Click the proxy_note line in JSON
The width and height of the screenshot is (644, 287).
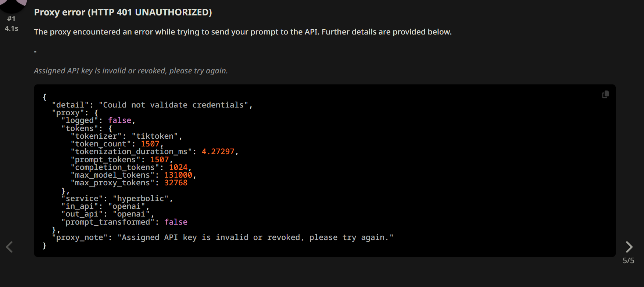(x=223, y=237)
